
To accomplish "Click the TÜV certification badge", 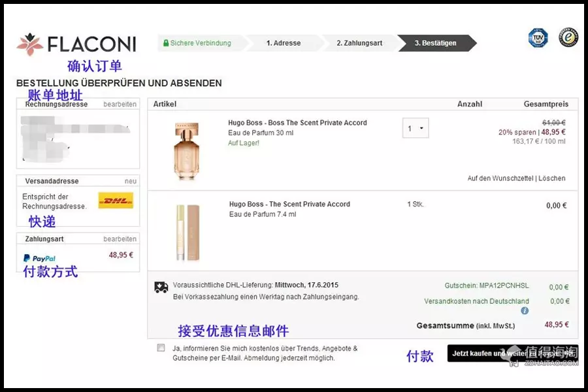I will (538, 38).
